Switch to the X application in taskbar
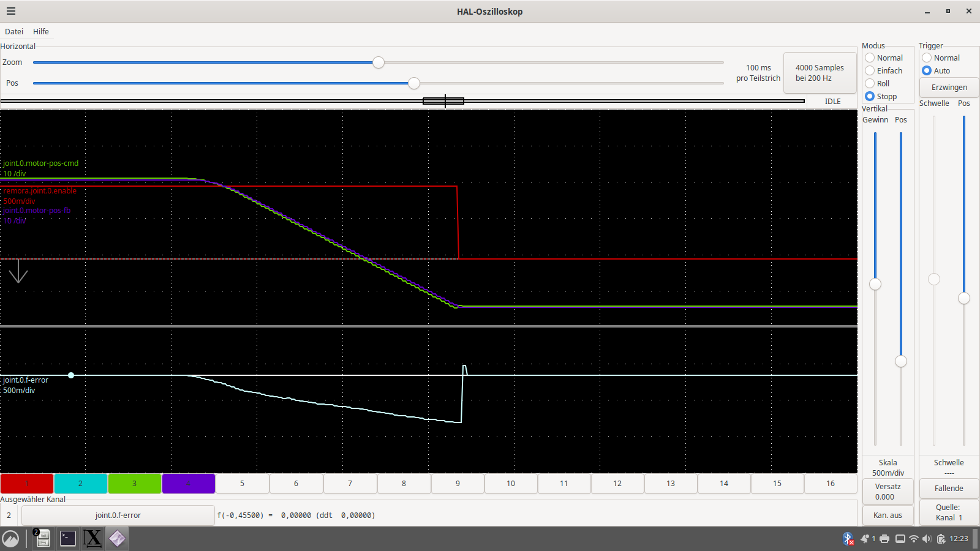 (x=92, y=539)
